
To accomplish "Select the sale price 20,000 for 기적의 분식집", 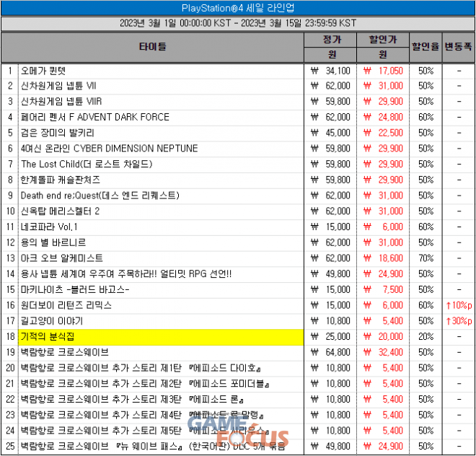I will 391,337.
